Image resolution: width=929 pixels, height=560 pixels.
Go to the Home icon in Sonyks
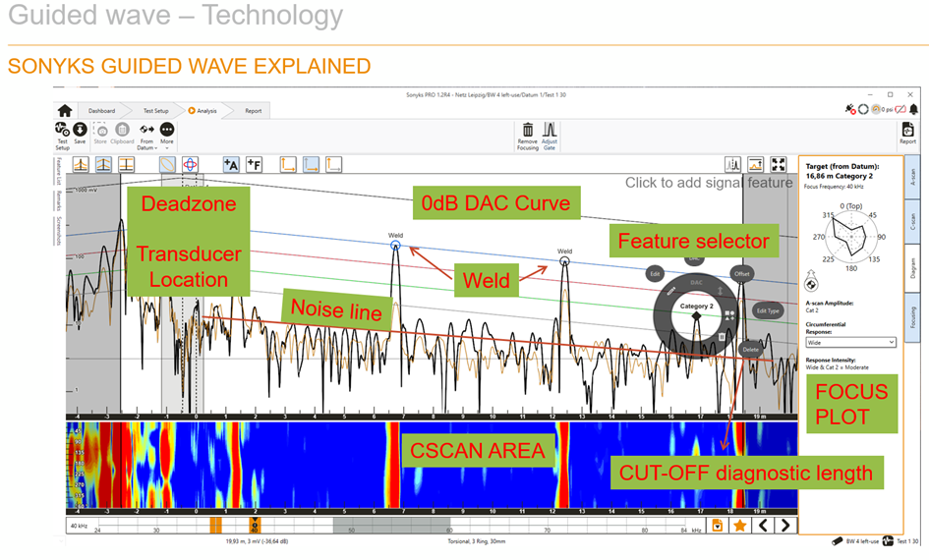65,111
